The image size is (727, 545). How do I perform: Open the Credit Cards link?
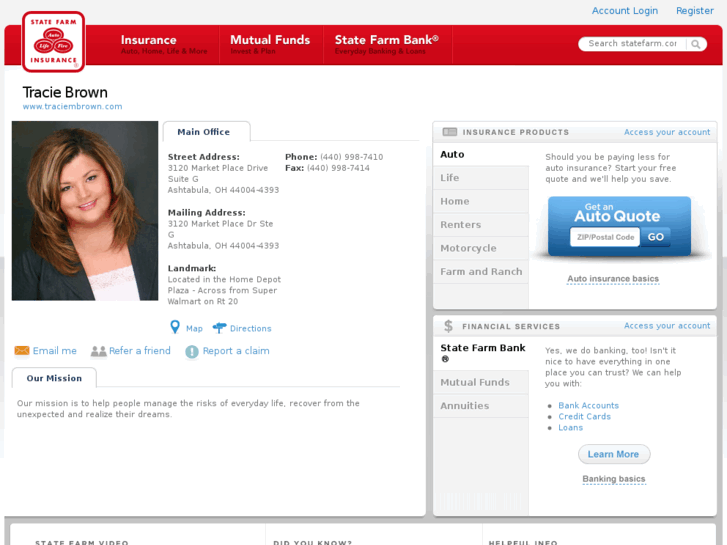click(x=584, y=417)
